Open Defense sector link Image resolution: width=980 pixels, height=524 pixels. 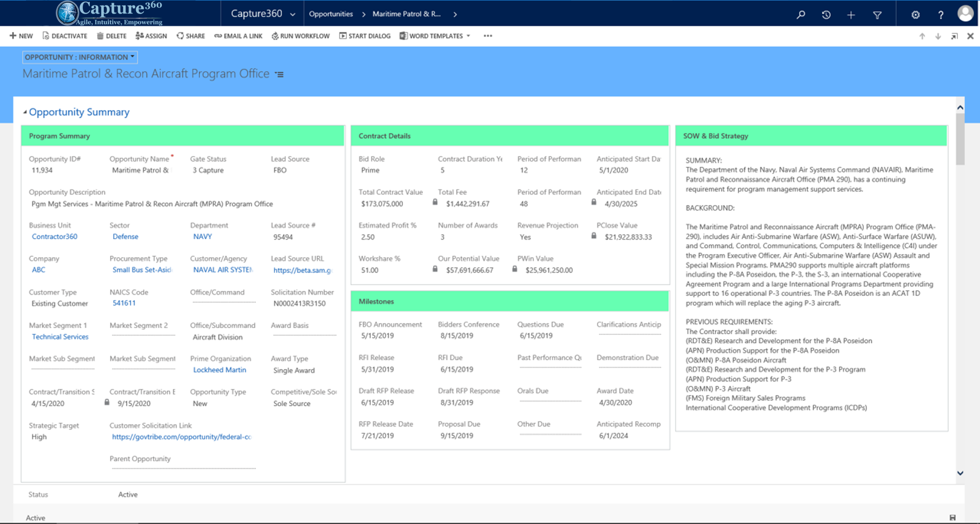tap(125, 237)
